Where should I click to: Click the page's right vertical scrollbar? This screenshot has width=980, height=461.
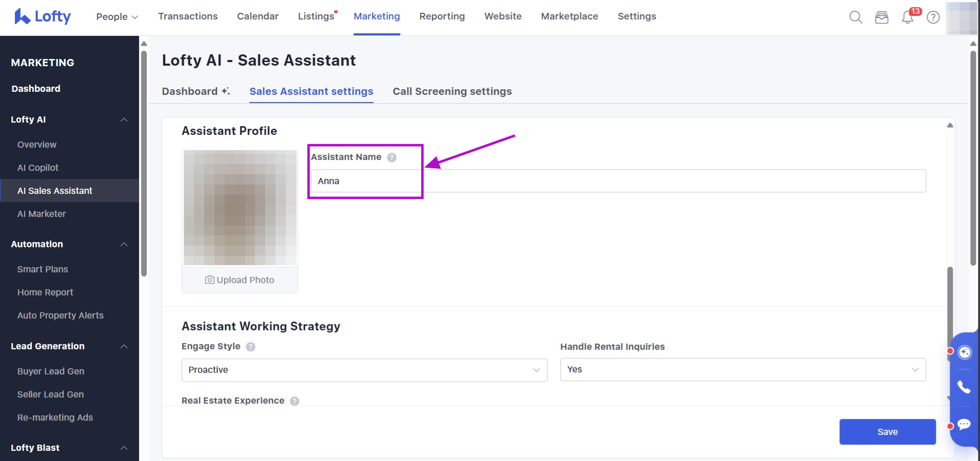click(973, 158)
